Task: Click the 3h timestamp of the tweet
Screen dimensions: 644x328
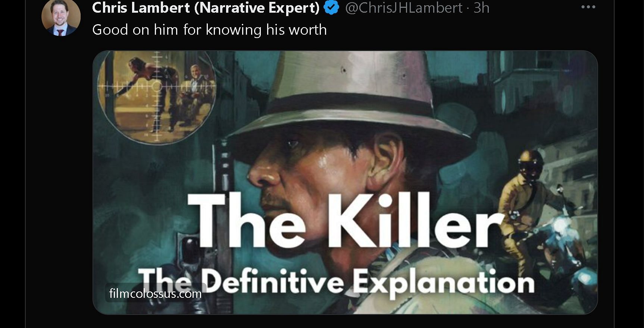Action: click(481, 8)
